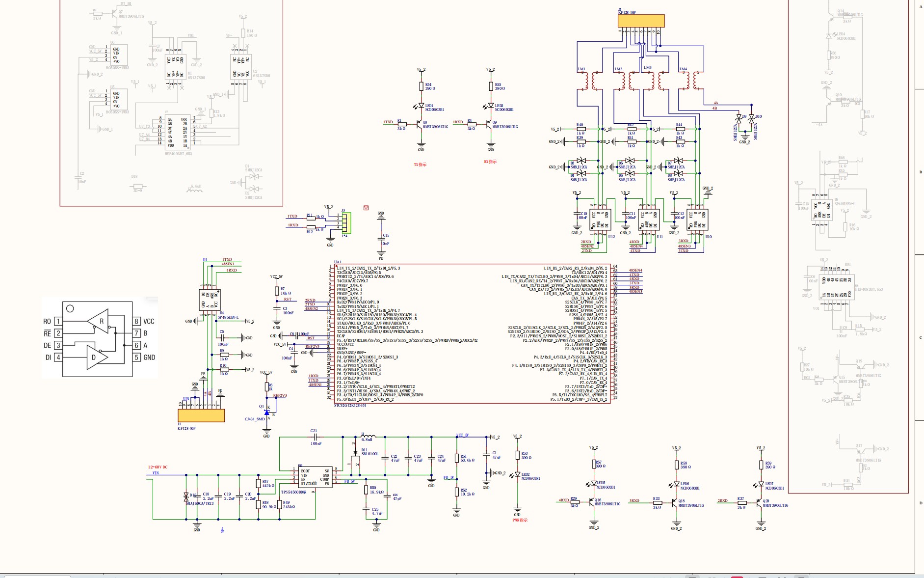Click the red "12~60V DC" text label

click(158, 467)
